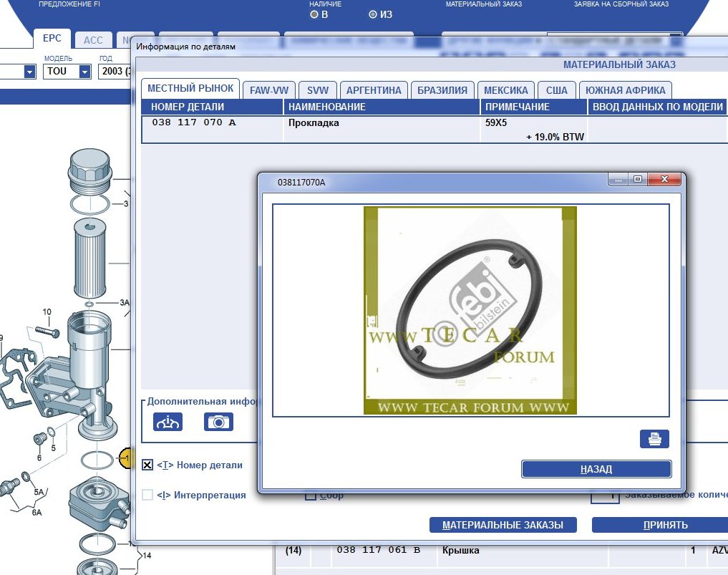Viewport: 728px width, 575px height.
Task: Click the 'ПРЕДЛОЖЕНИЕ FI' header label
Action: pyautogui.click(x=69, y=4)
